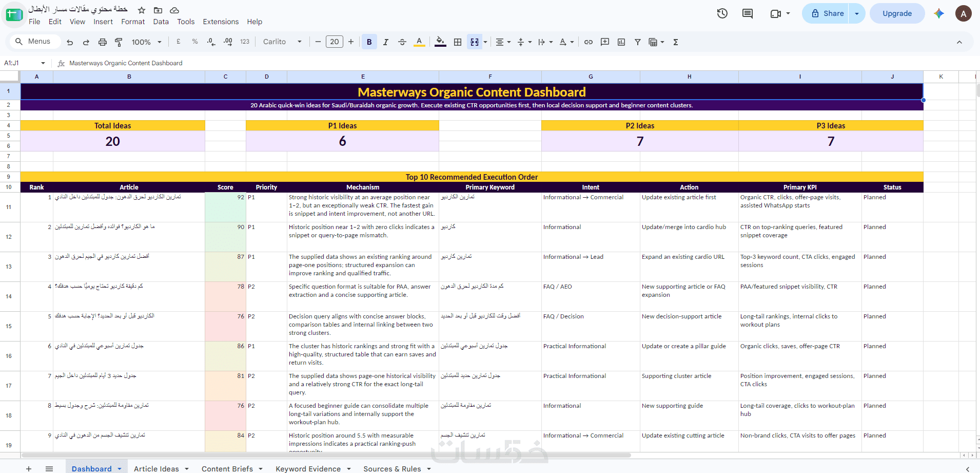Toggle italic formatting
This screenshot has width=980, height=473.
pos(386,42)
